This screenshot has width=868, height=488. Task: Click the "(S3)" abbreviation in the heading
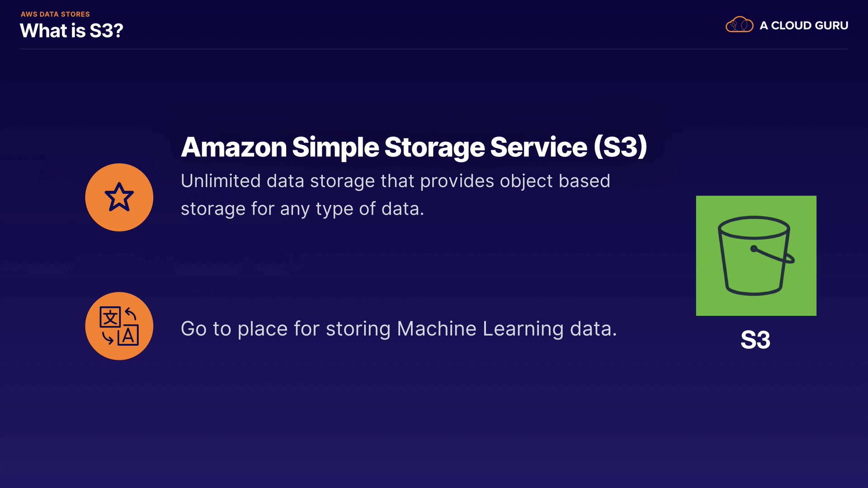tap(620, 147)
